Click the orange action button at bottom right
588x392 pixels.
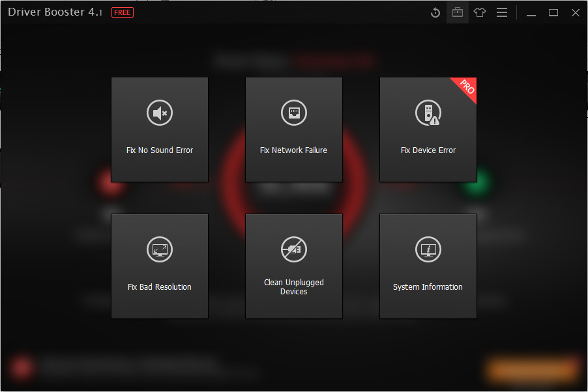click(531, 369)
